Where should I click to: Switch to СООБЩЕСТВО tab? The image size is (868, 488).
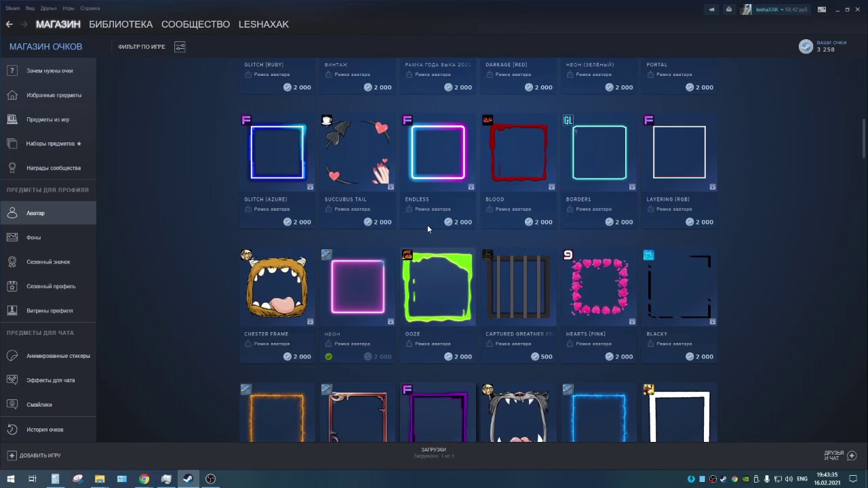[195, 24]
